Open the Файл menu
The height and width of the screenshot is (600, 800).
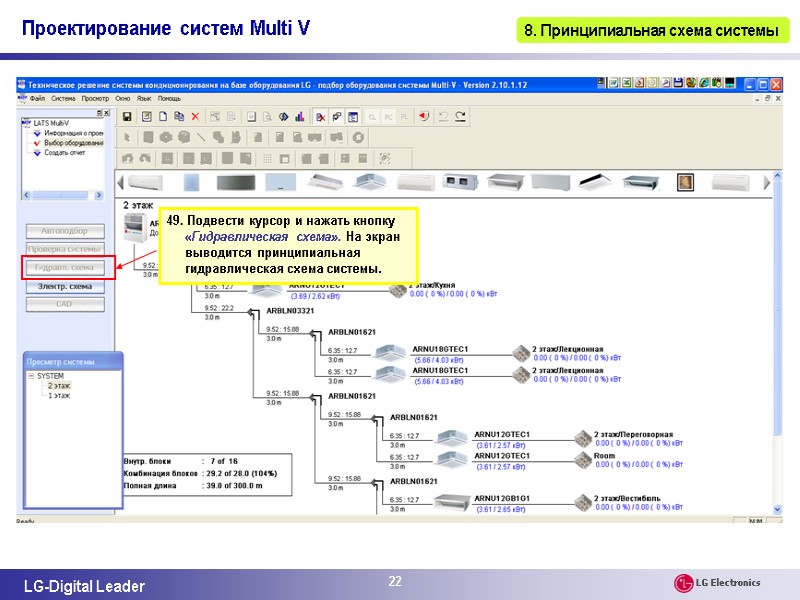[37, 98]
